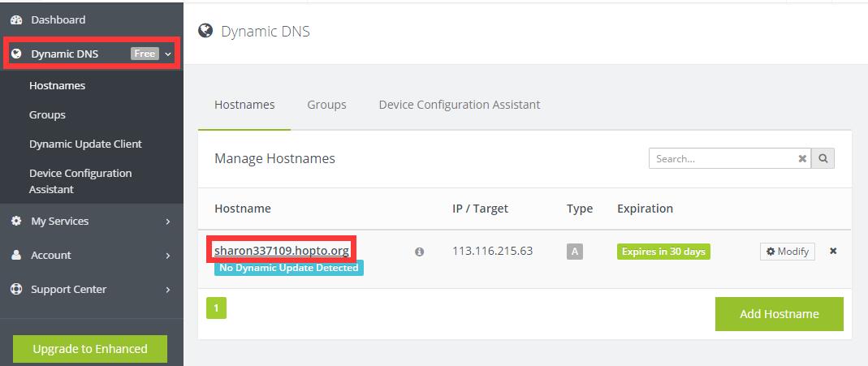The image size is (868, 366).
Task: Click the Dashboard gauge icon in sidebar
Action: (x=16, y=20)
